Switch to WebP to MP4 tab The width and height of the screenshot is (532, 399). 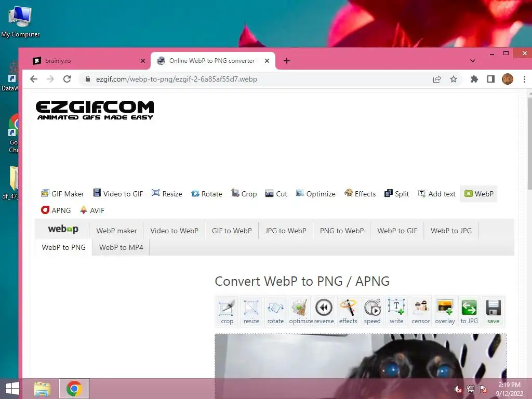point(121,247)
